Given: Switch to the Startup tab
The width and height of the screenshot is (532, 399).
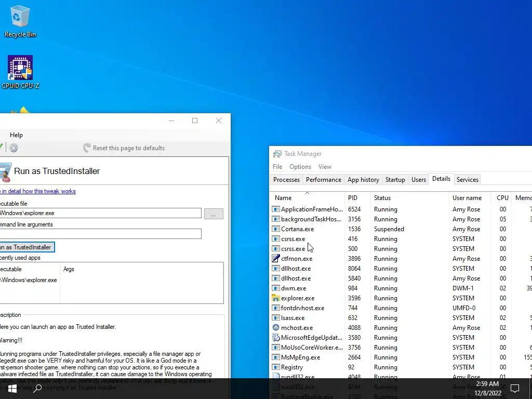Looking at the screenshot, I should point(395,180).
